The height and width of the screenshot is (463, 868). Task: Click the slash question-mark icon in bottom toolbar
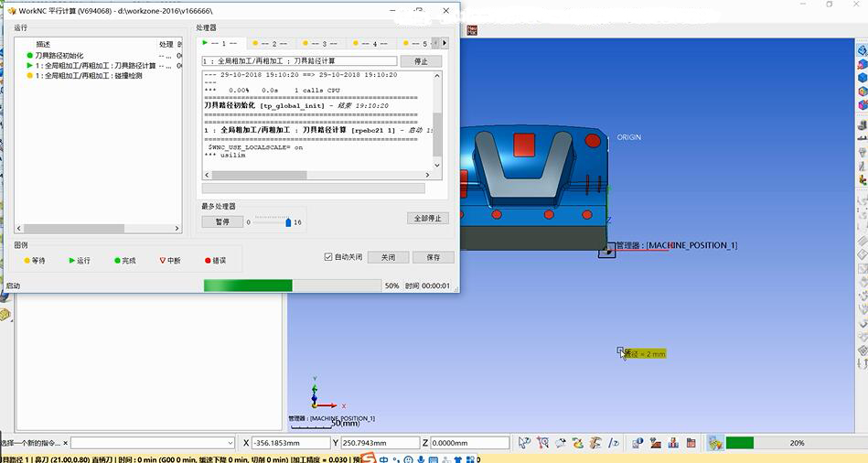[x=614, y=443]
